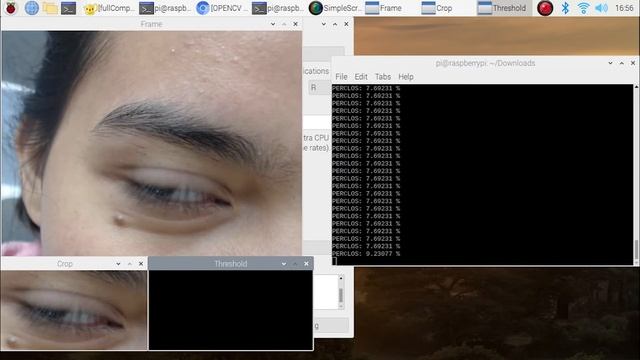Click the last line PERCLOS: 9.23077 %
This screenshot has width=640, height=360.
pos(366,254)
